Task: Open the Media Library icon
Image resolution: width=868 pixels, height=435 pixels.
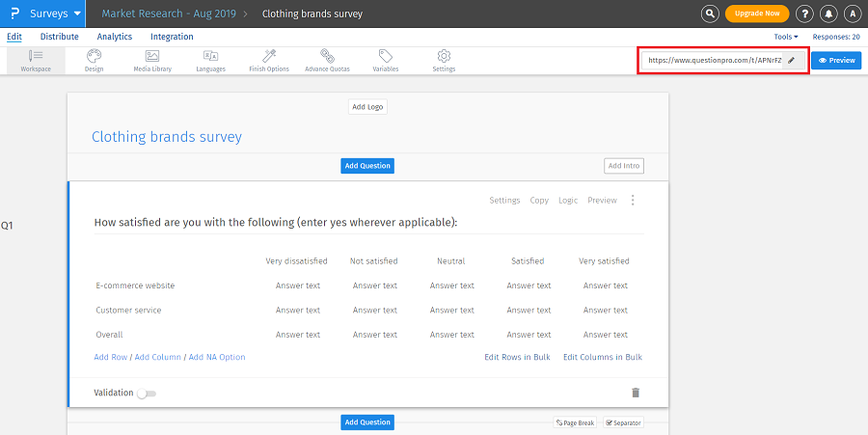Action: tap(152, 56)
